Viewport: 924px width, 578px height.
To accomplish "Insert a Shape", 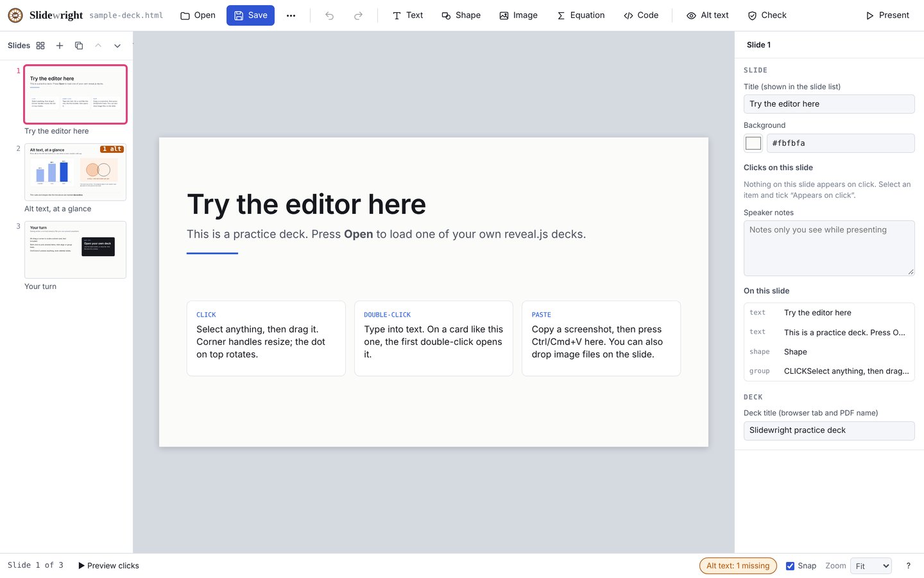I will click(461, 15).
